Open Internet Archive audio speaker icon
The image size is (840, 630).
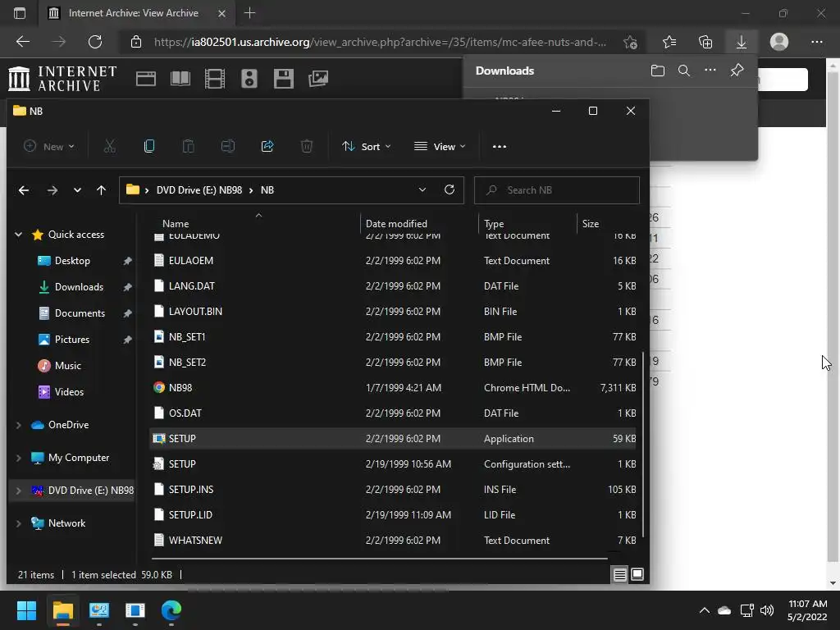pos(249,79)
